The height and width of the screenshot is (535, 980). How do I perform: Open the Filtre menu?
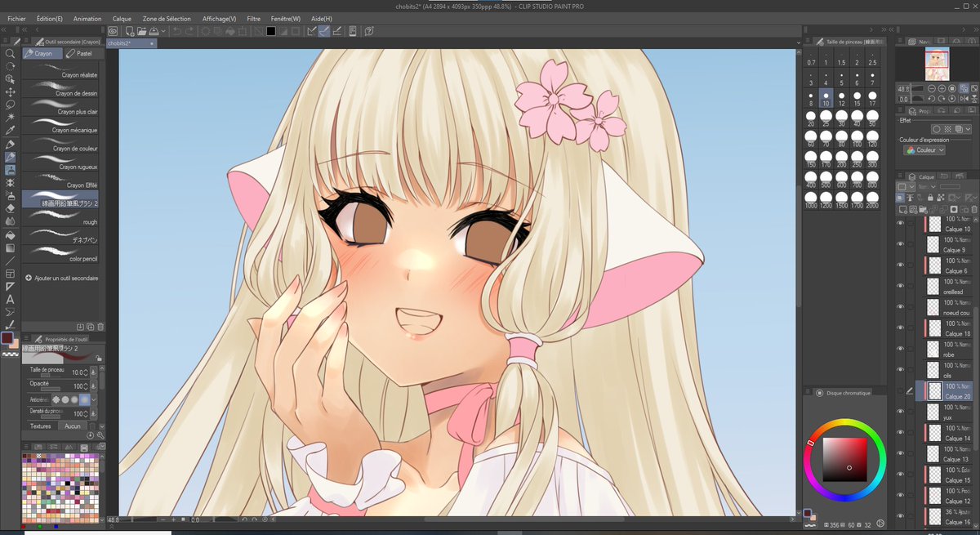(254, 18)
